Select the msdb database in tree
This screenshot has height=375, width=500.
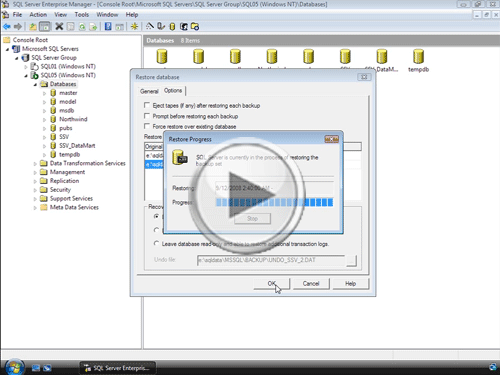66,110
